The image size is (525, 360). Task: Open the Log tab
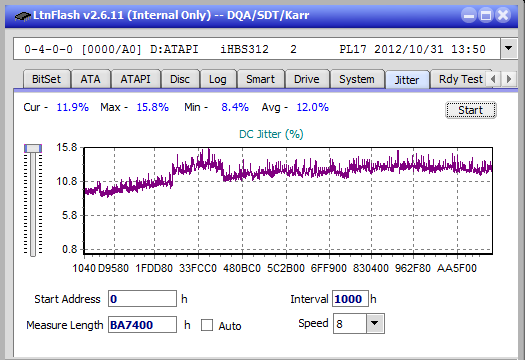tap(218, 79)
